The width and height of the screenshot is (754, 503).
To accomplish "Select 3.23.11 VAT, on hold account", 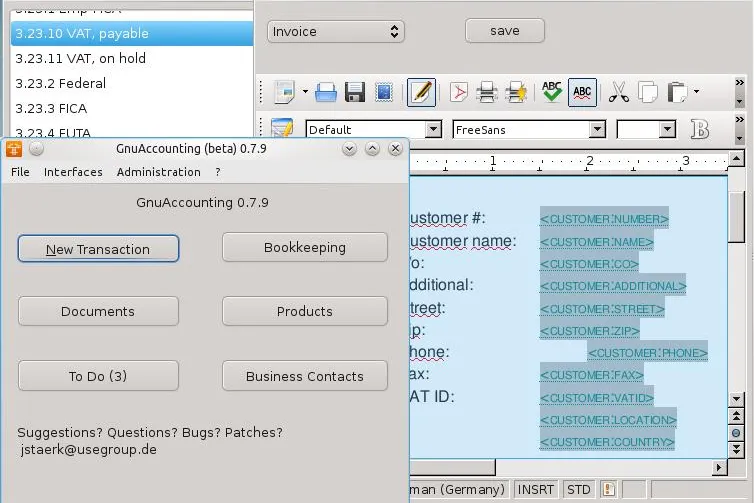I will pyautogui.click(x=132, y=58).
